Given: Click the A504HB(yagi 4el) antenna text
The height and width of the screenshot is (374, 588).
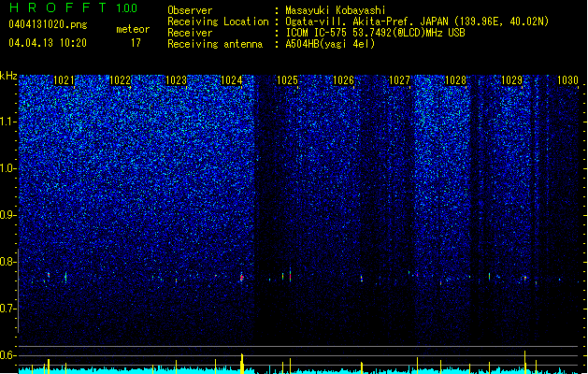Looking at the screenshot, I should coord(330,44).
